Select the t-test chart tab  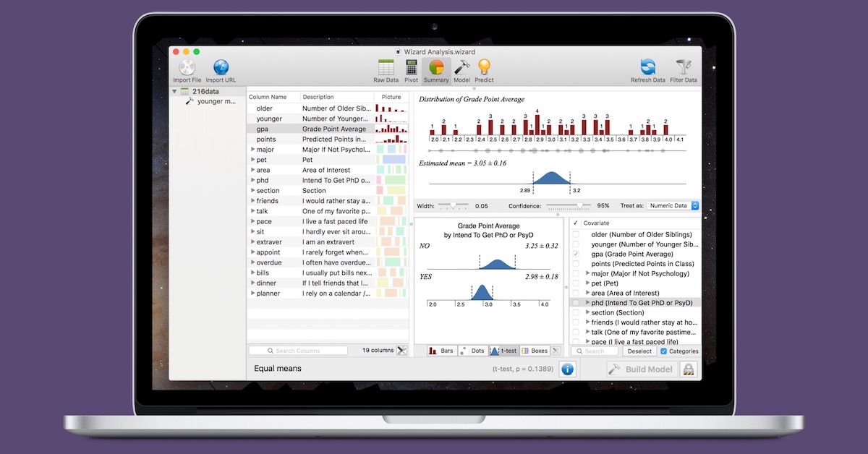pos(503,351)
